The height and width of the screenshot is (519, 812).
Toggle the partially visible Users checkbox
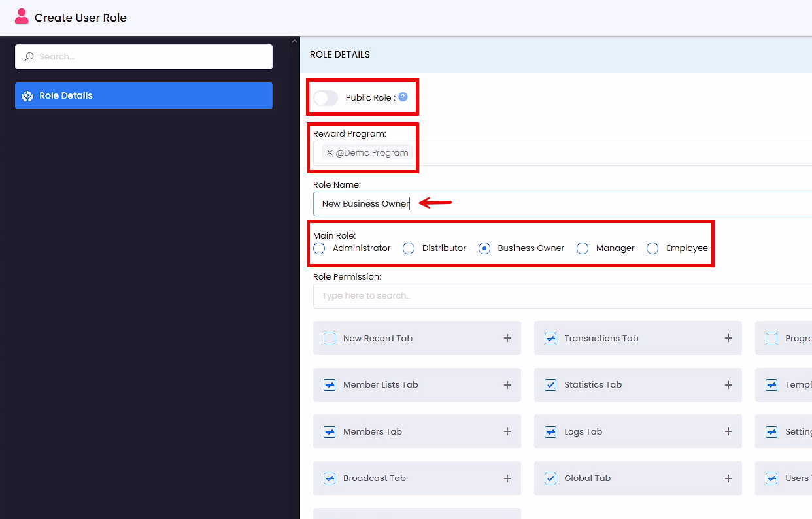point(771,478)
